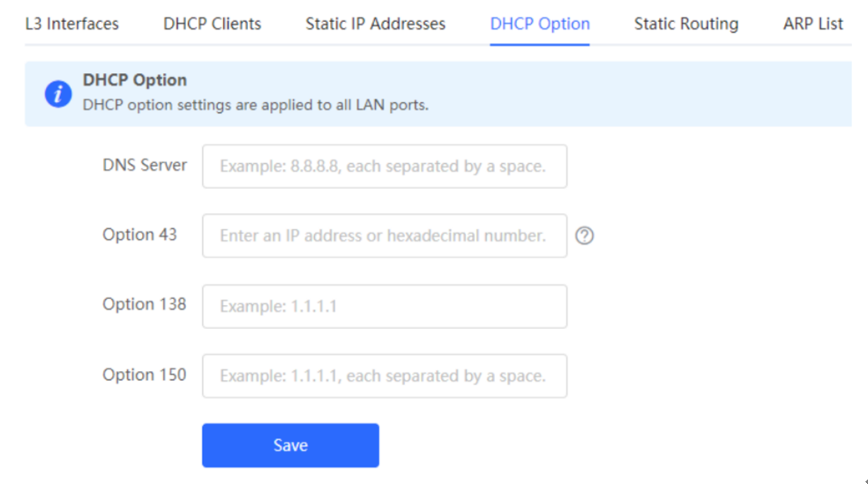868x499 pixels.
Task: Click the 'Option 138' label text
Action: click(x=145, y=304)
